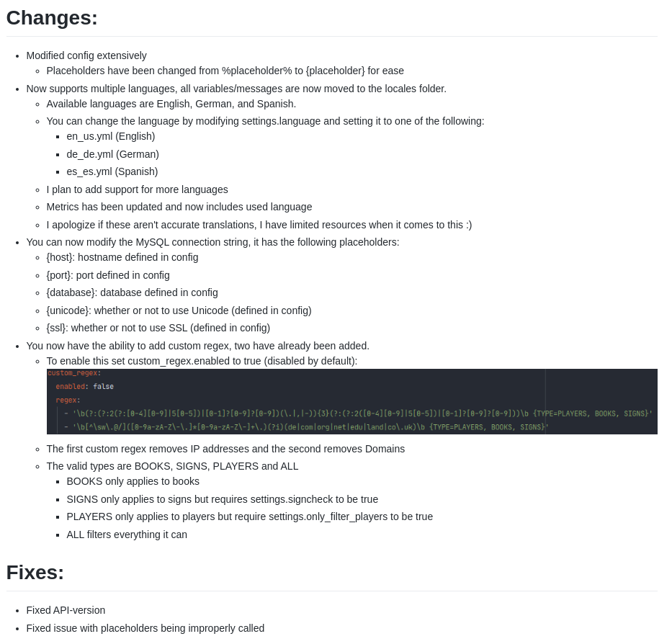Click "ALL filters everything it can" line

127,535
